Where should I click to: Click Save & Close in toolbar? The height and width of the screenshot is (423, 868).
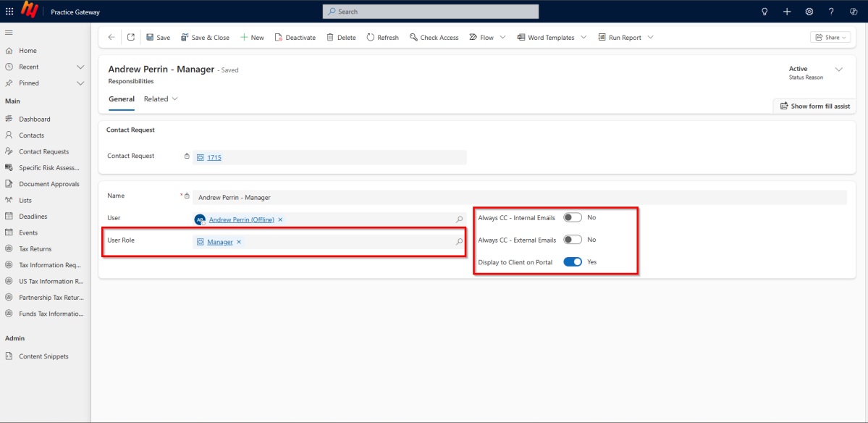pyautogui.click(x=205, y=37)
